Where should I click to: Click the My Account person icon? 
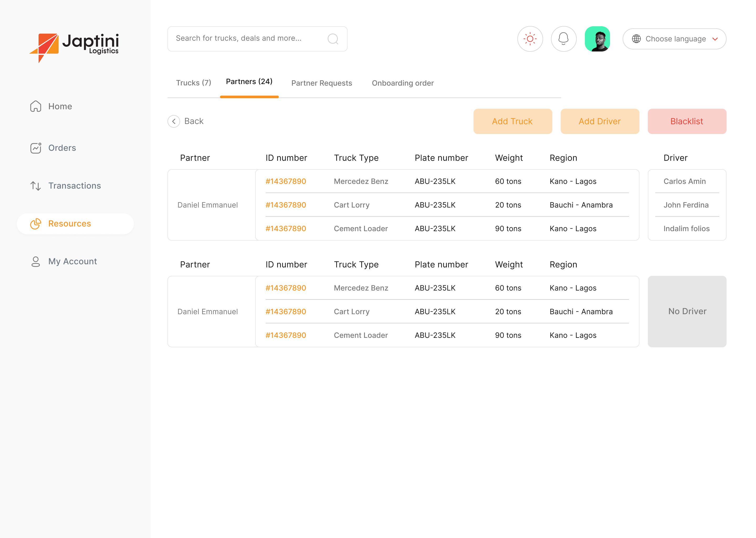click(36, 261)
